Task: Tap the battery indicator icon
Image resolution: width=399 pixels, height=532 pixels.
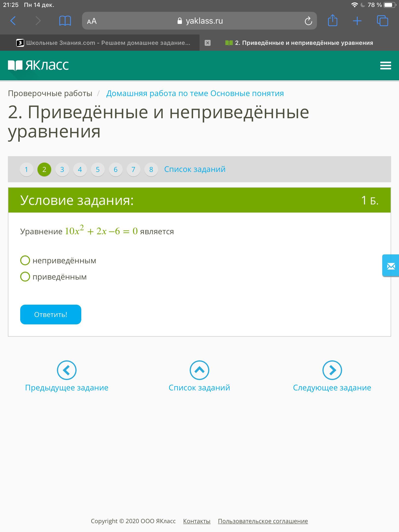Action: click(390, 5)
